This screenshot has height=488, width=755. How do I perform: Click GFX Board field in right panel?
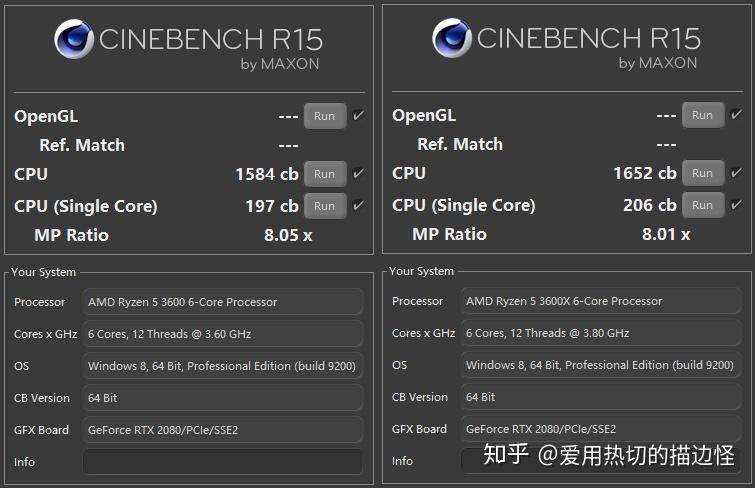600,429
